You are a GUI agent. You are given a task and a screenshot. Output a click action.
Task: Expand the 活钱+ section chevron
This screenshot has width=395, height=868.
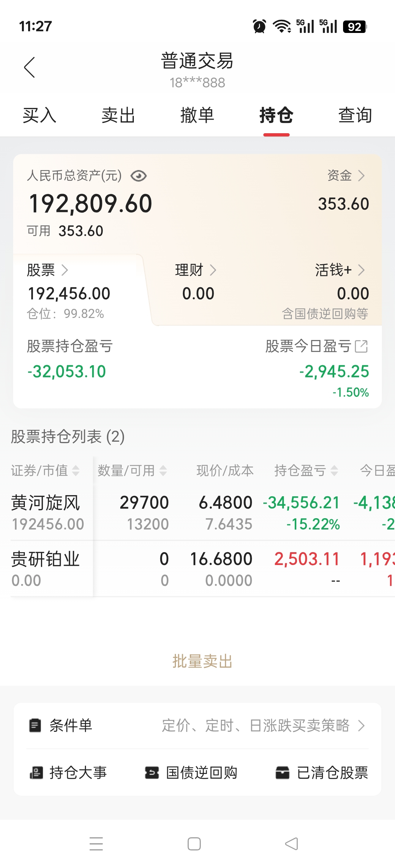(x=361, y=270)
